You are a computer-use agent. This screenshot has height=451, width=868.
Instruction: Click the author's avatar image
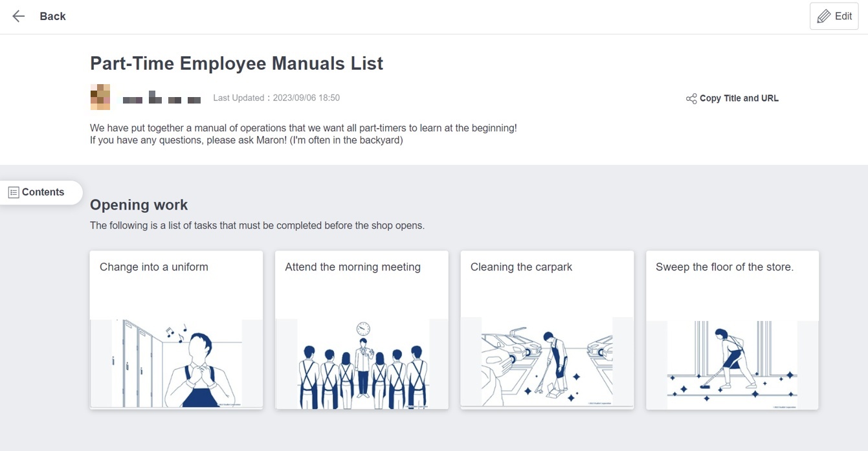pos(100,97)
